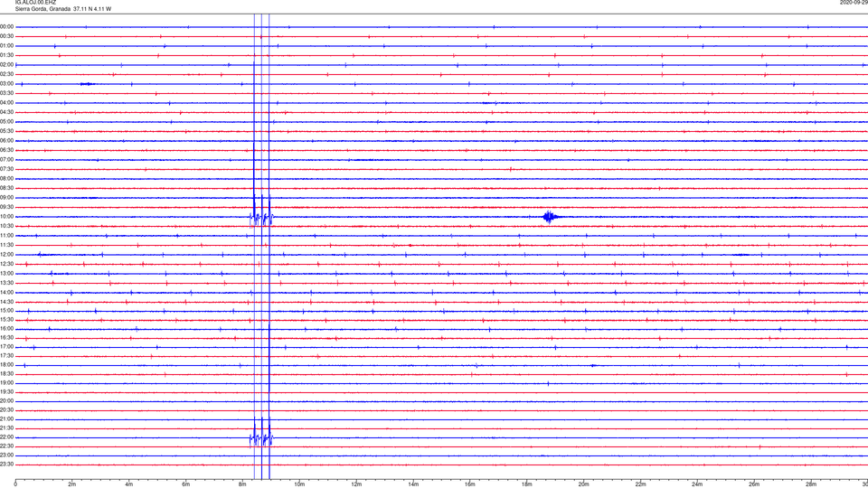Select the 16:00 trace time label
868x488 pixels.
(x=6, y=329)
